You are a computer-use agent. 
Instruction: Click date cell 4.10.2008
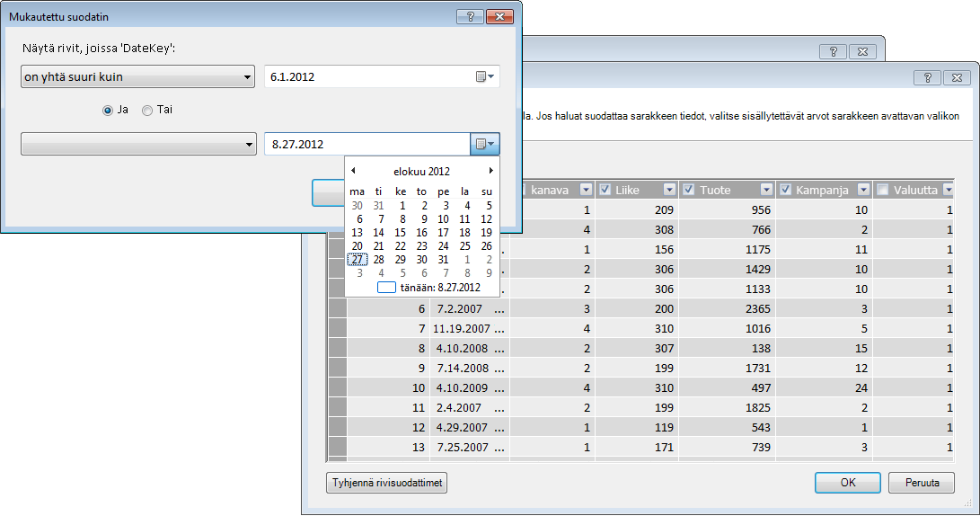click(470, 349)
